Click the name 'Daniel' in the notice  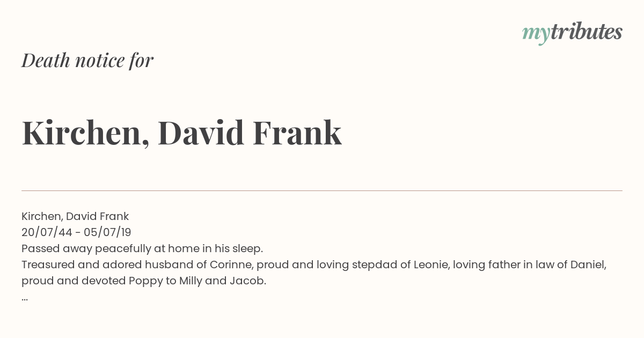pyautogui.click(x=588, y=265)
